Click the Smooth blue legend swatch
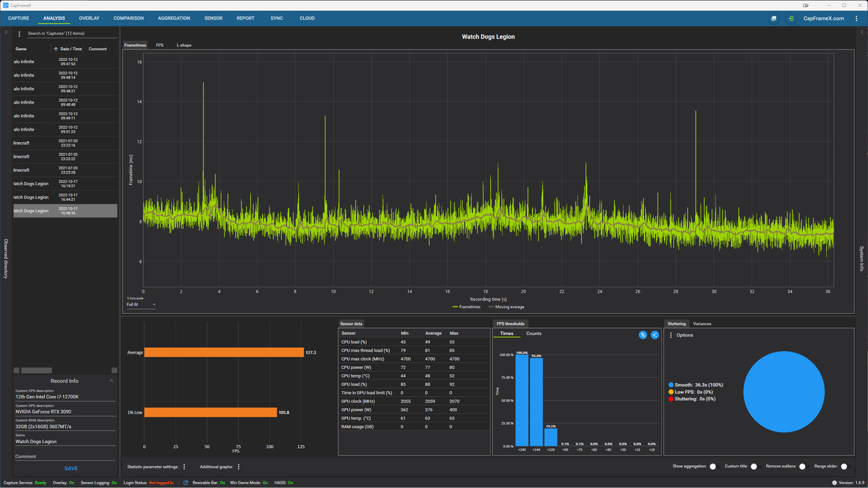Image resolution: width=868 pixels, height=488 pixels. point(671,385)
